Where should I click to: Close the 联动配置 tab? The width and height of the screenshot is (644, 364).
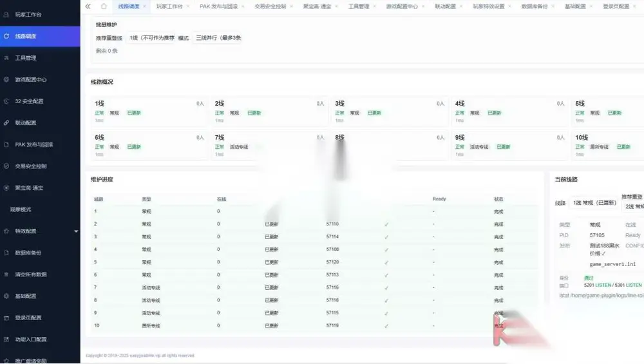(x=461, y=6)
